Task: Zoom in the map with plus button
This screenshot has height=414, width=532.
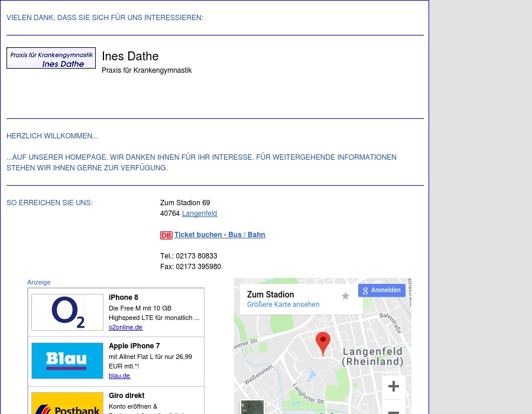Action: [x=393, y=387]
